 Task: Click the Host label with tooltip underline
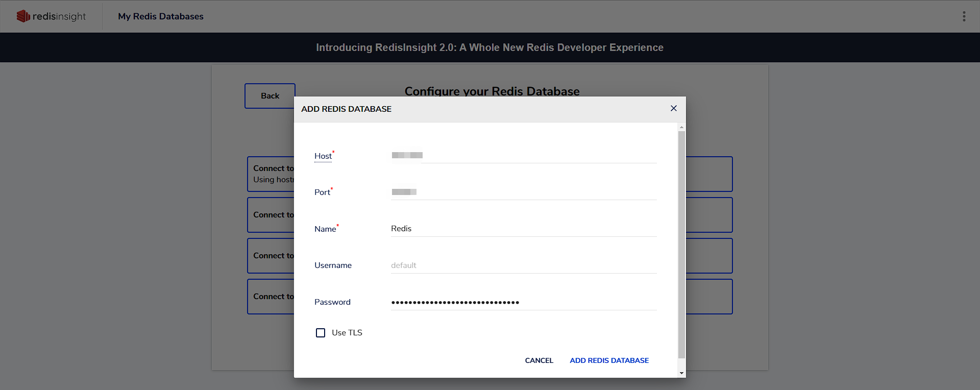click(x=323, y=156)
